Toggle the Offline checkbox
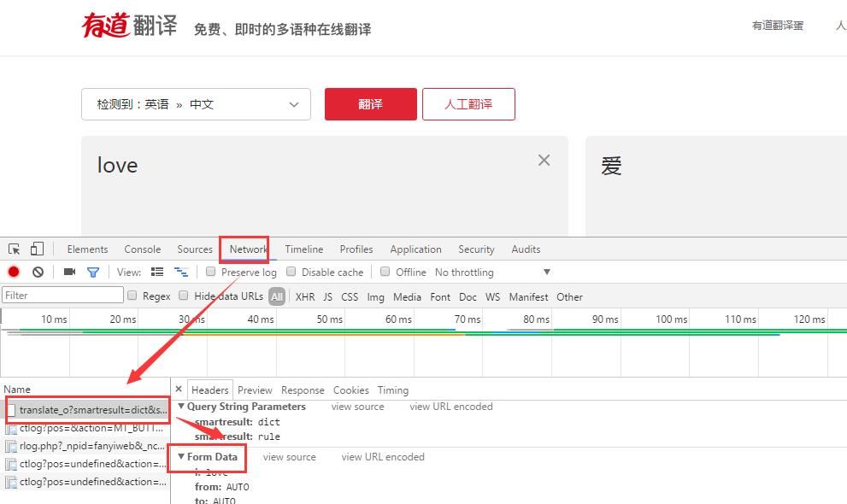 384,272
